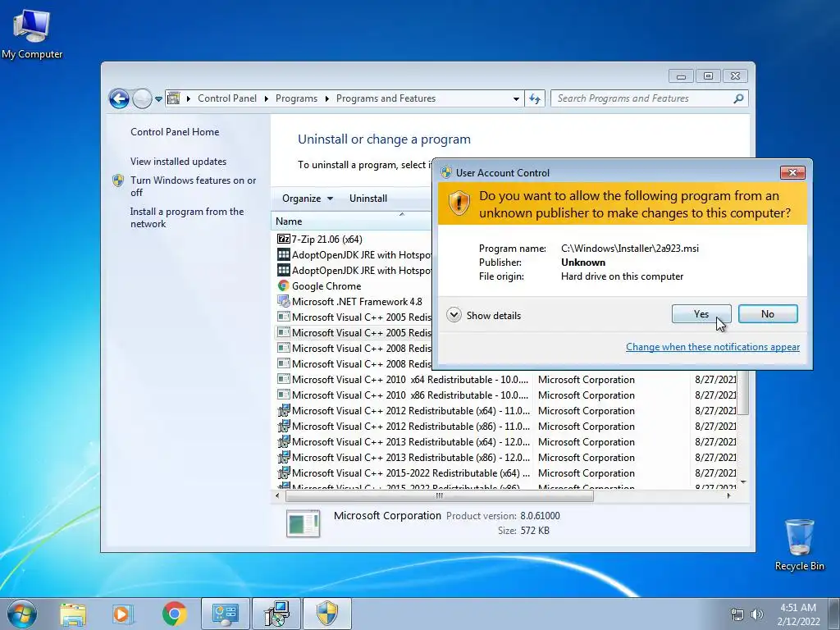Screen dimensions: 840x630
Task: Select Control Panel breadcrumb
Action: coord(227,98)
